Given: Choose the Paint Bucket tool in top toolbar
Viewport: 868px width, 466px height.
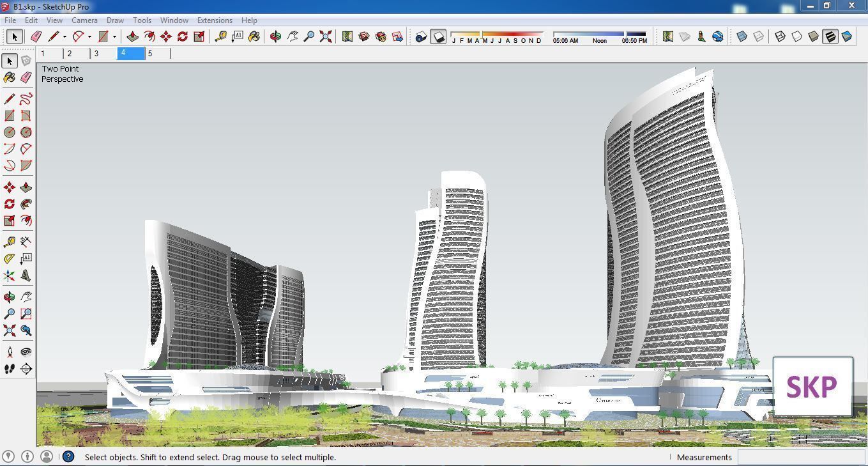Looking at the screenshot, I should point(254,37).
